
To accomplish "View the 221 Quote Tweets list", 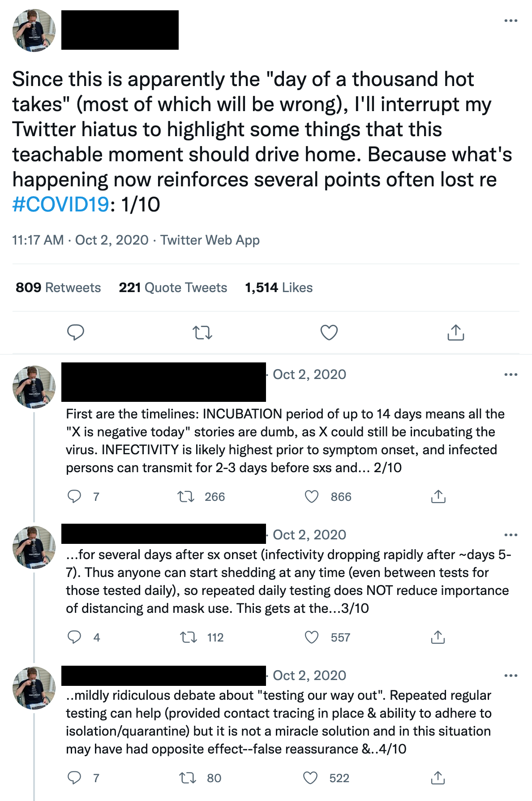I will [173, 288].
